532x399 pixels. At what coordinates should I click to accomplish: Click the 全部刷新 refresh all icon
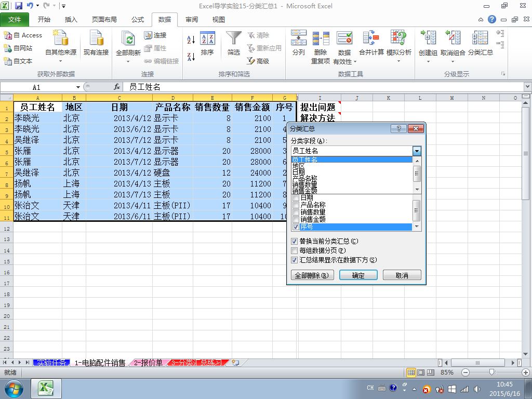[x=128, y=38]
